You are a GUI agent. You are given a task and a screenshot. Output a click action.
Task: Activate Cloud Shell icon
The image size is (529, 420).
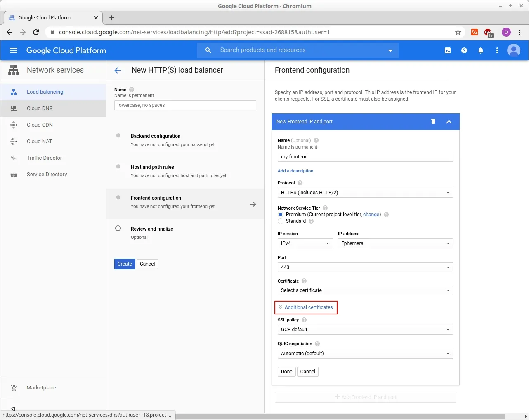(448, 50)
